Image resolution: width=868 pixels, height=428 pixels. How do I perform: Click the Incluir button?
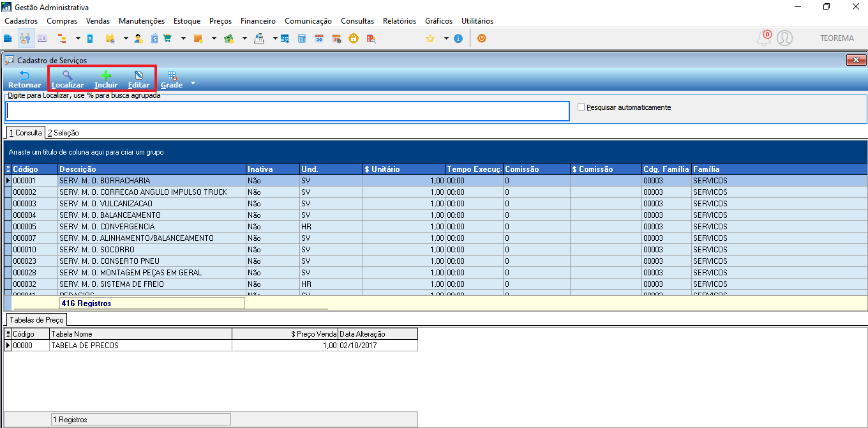point(106,80)
